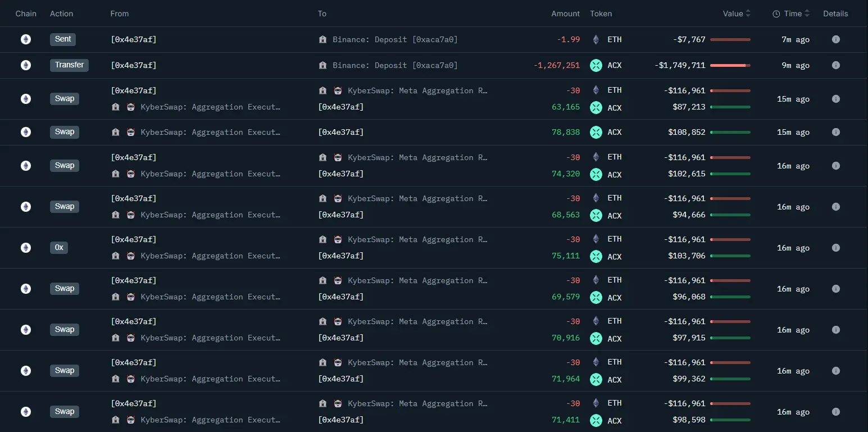This screenshot has height=432, width=868.
Task: Click the robot icon beside KyberSwap: Aggregation Executor
Action: click(x=130, y=107)
